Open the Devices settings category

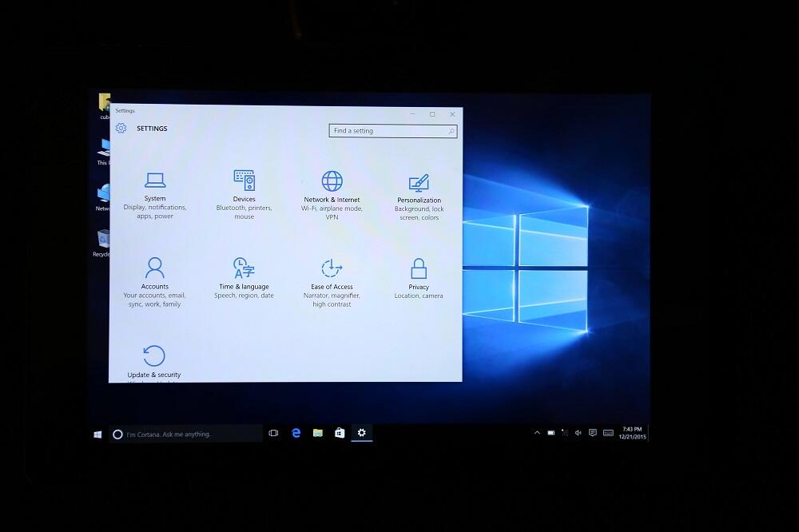(x=244, y=195)
